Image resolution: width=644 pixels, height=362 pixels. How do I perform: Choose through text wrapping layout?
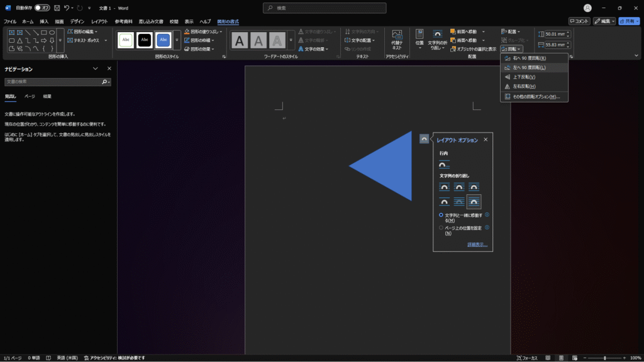(474, 187)
